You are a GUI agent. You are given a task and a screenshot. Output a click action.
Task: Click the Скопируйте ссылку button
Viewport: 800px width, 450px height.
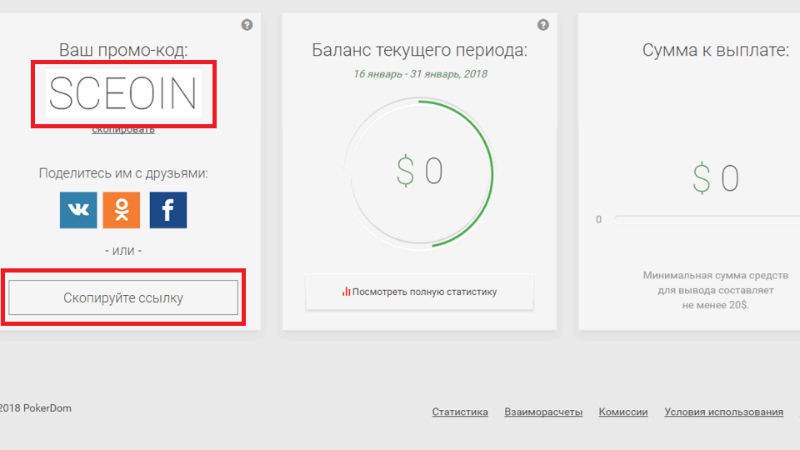pyautogui.click(x=123, y=297)
